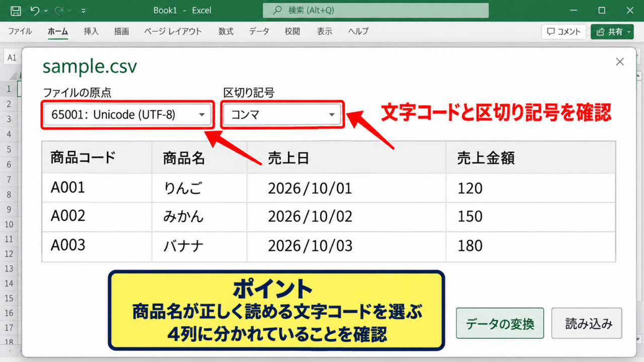644x362 pixels.
Task: Select worksheet row header 14
Action: (9, 284)
